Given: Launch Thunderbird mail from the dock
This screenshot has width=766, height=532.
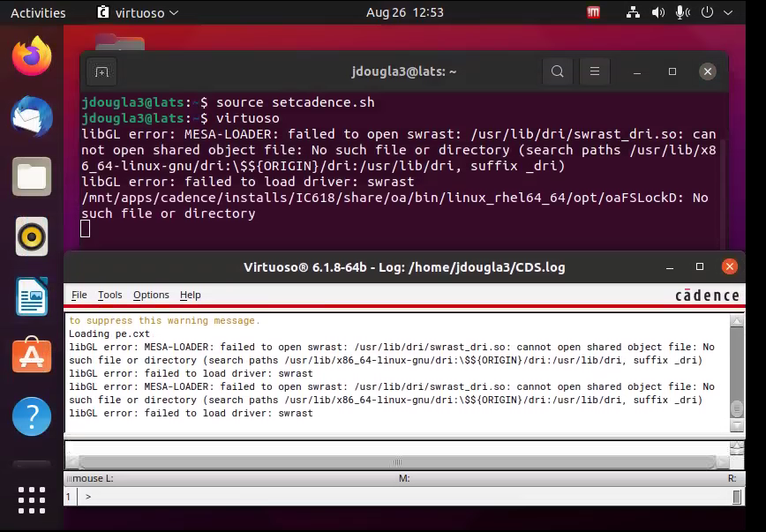Looking at the screenshot, I should click(32, 116).
